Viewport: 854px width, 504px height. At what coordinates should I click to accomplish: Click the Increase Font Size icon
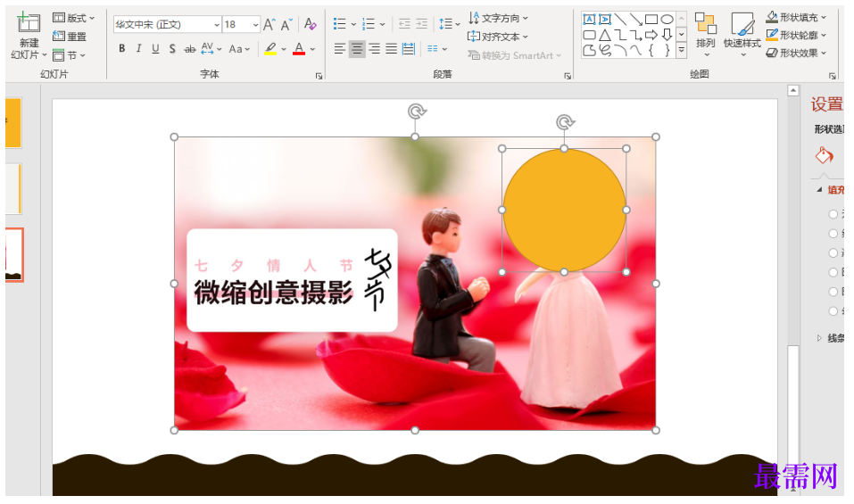(269, 24)
